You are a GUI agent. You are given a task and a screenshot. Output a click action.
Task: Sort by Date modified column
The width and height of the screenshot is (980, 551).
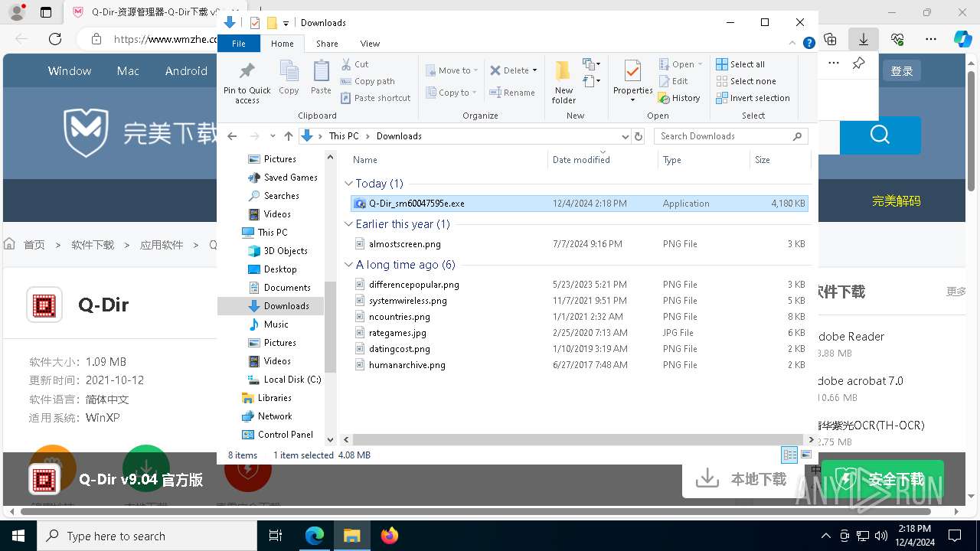click(x=603, y=160)
